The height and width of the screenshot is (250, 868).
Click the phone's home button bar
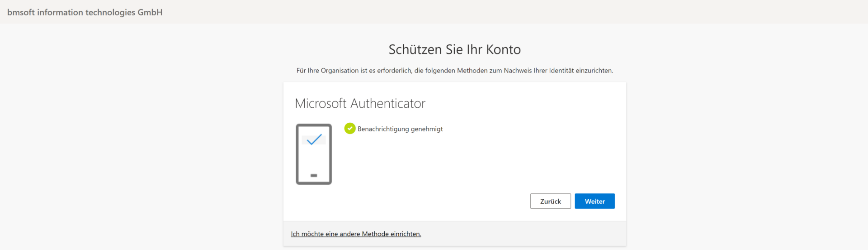click(314, 175)
